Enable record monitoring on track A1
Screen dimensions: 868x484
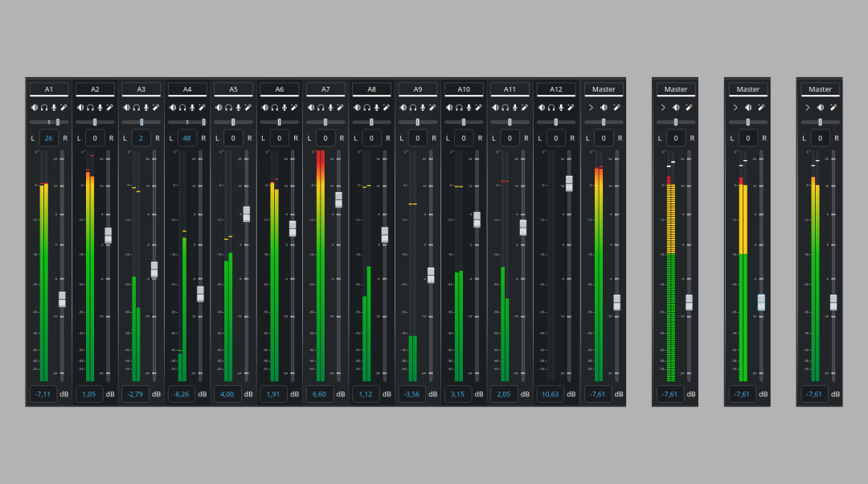(x=54, y=107)
